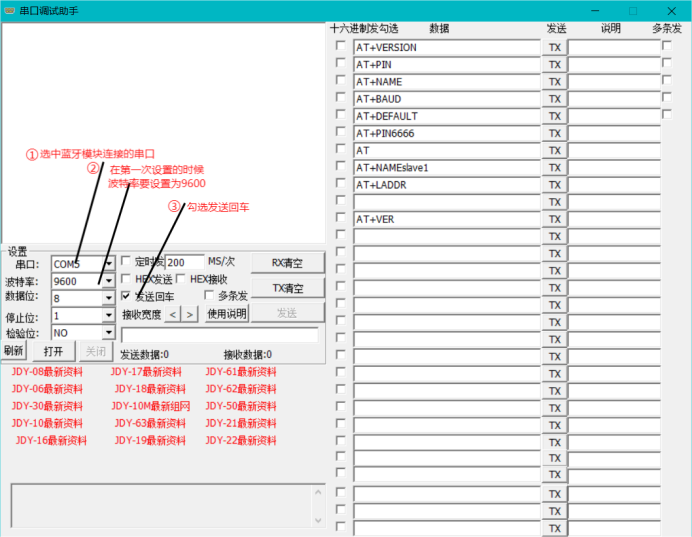Open JDY-19最新资料 link

pyautogui.click(x=150, y=440)
